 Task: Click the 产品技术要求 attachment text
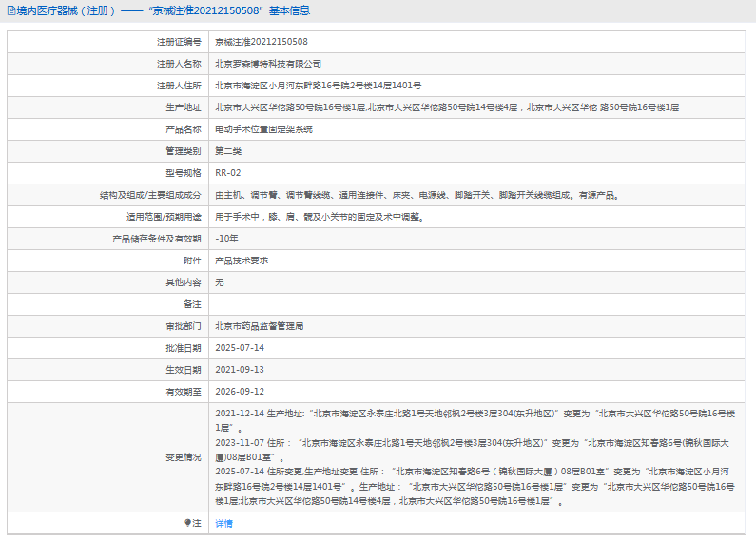click(x=242, y=261)
